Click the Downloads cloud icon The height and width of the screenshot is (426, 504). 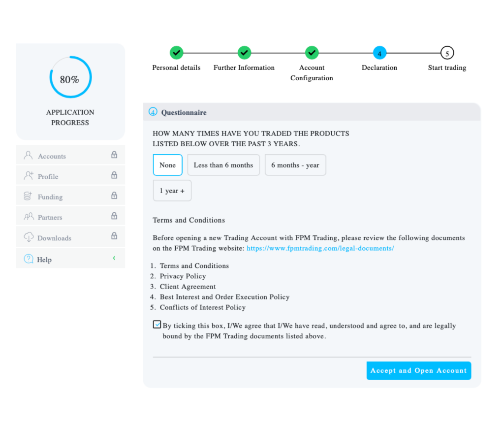click(x=29, y=237)
